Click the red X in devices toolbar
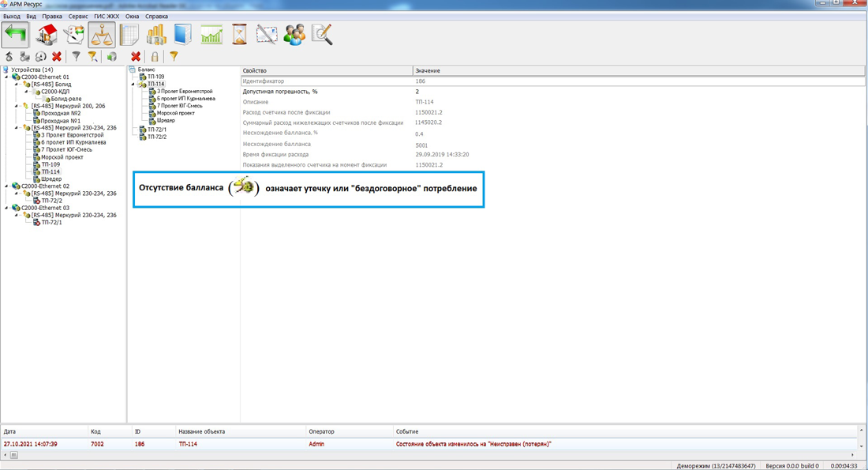This screenshot has width=868, height=470. click(x=57, y=57)
